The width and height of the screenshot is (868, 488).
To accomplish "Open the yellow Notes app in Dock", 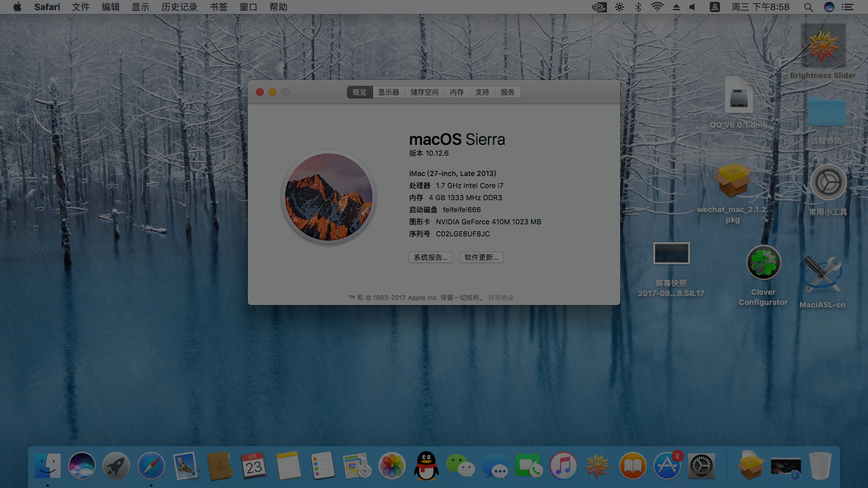I will 288,466.
